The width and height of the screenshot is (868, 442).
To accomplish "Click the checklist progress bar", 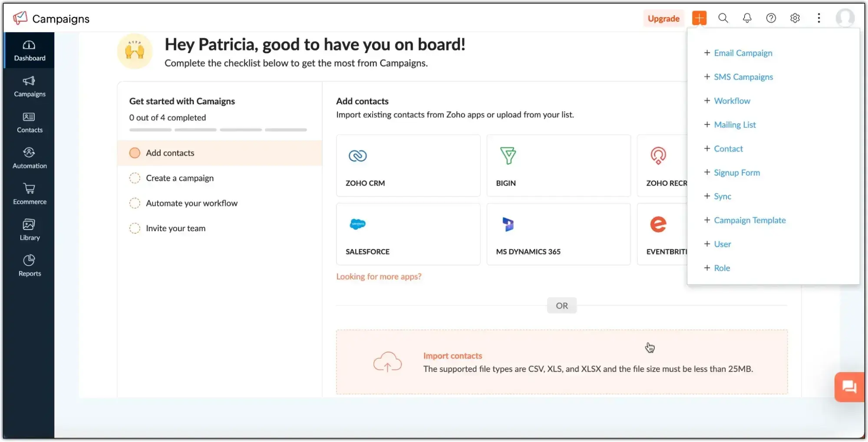I will (x=218, y=130).
